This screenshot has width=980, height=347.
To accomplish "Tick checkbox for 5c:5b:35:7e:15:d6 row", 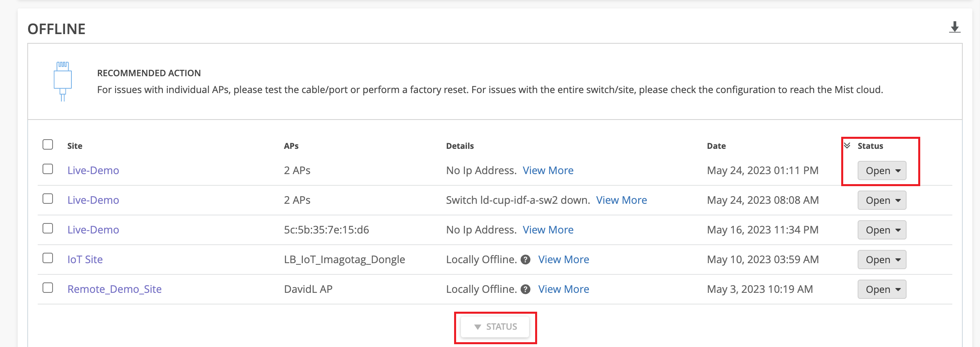I will tap(48, 228).
